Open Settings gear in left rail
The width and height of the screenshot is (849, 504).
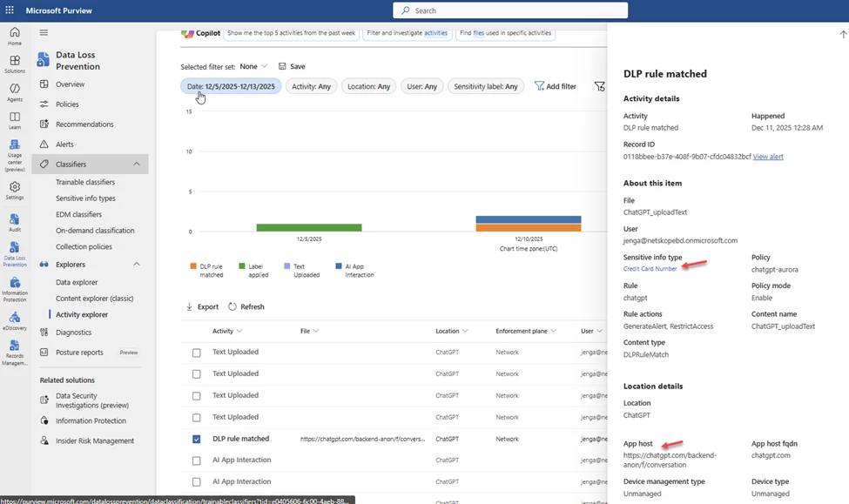[x=15, y=187]
